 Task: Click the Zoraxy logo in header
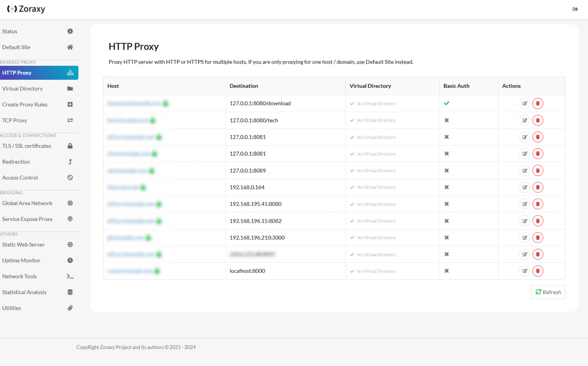[x=26, y=9]
